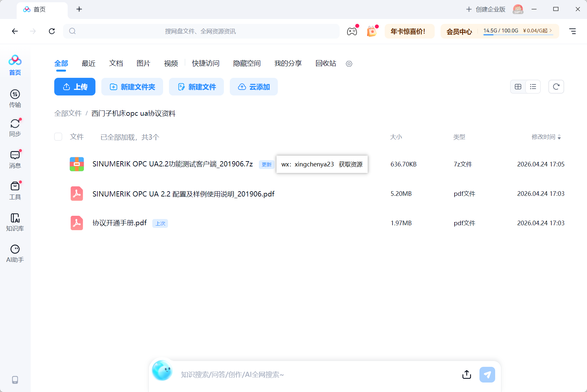This screenshot has height=392, width=587.
Task: Click 创建企业版 in title bar
Action: 486,9
